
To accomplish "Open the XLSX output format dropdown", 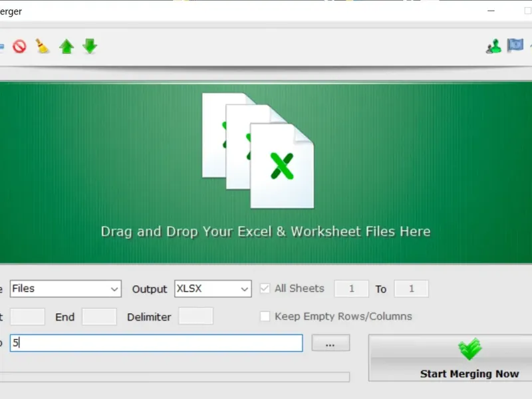I will coord(213,289).
